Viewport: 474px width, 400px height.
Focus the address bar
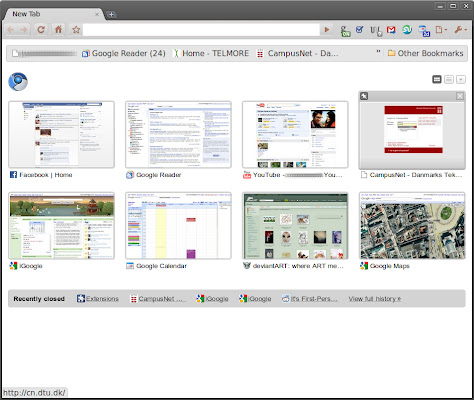(201, 30)
